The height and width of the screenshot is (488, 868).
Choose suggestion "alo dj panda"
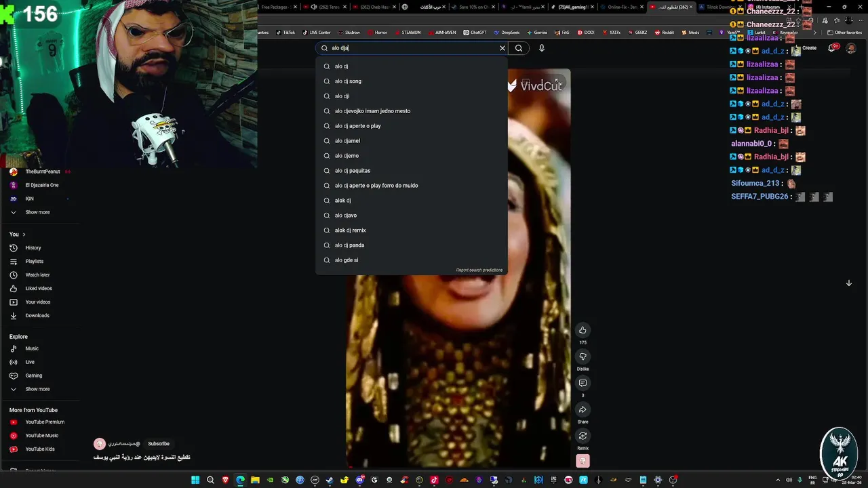[x=412, y=245]
